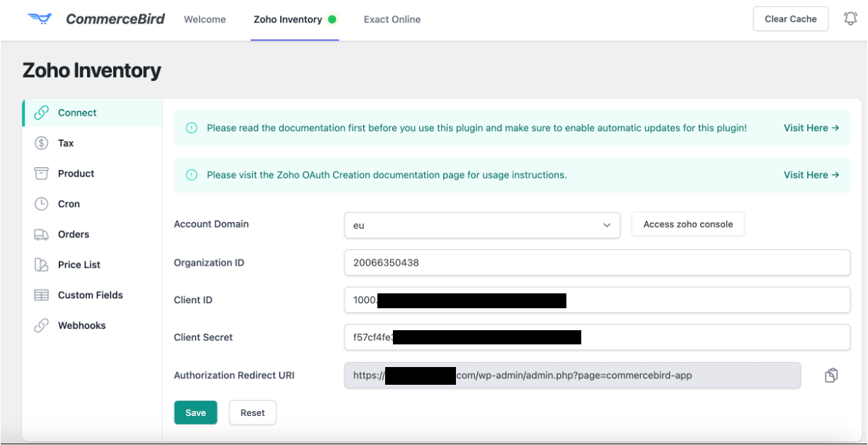Click the 'Please read the documentation first' notice text

476,128
